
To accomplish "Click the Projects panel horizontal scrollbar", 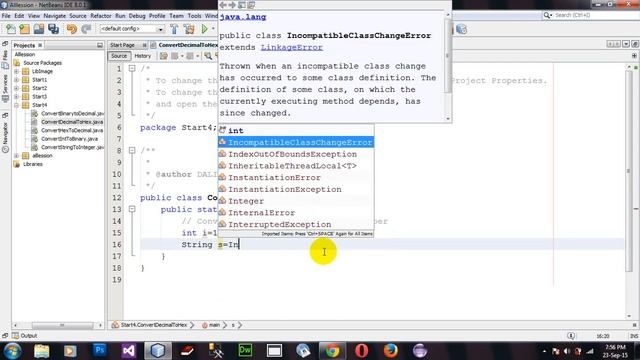I will click(62, 325).
